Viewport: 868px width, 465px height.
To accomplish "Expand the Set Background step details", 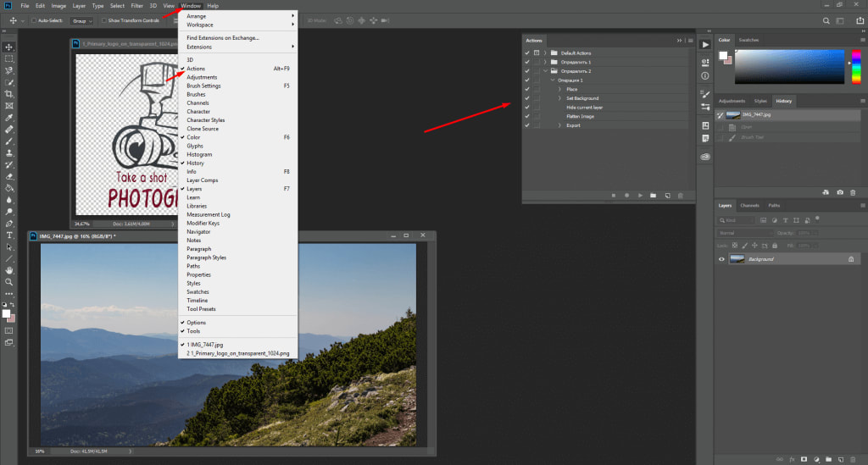I will coord(559,98).
